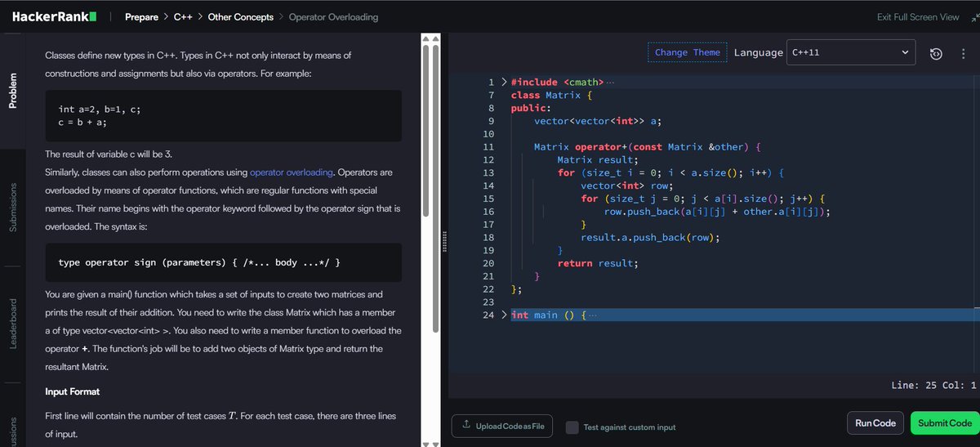
Task: Go to Other Concepts in breadcrumb
Action: click(240, 16)
